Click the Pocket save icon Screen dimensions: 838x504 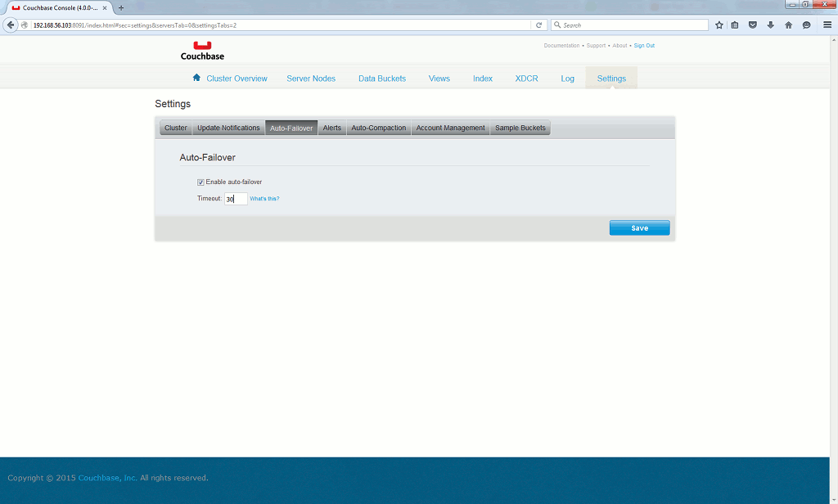753,25
